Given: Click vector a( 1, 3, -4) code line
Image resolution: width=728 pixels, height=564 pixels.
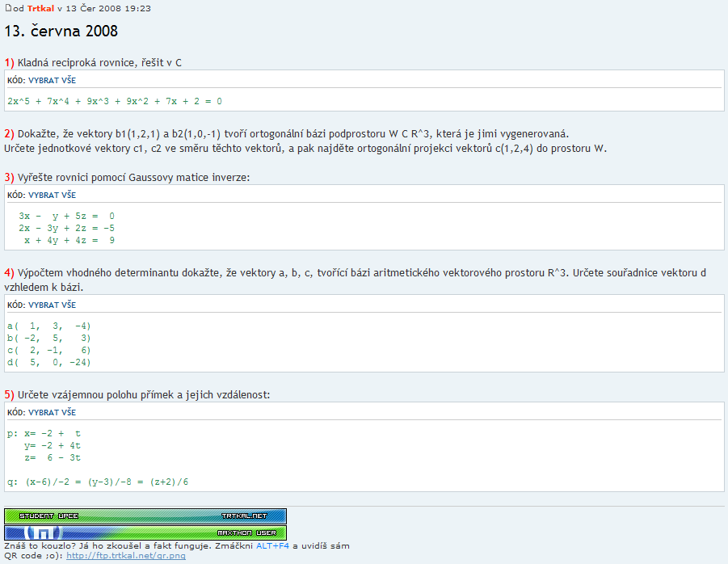Looking at the screenshot, I should [49, 326].
